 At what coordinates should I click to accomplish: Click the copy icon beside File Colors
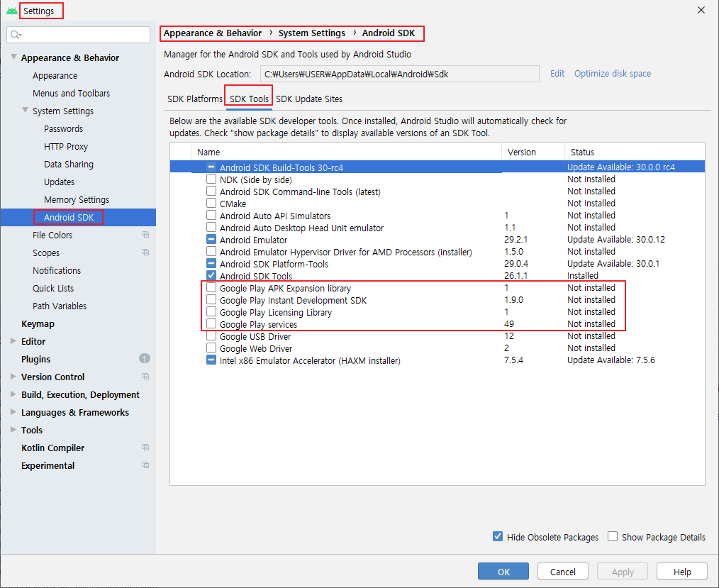tap(146, 235)
